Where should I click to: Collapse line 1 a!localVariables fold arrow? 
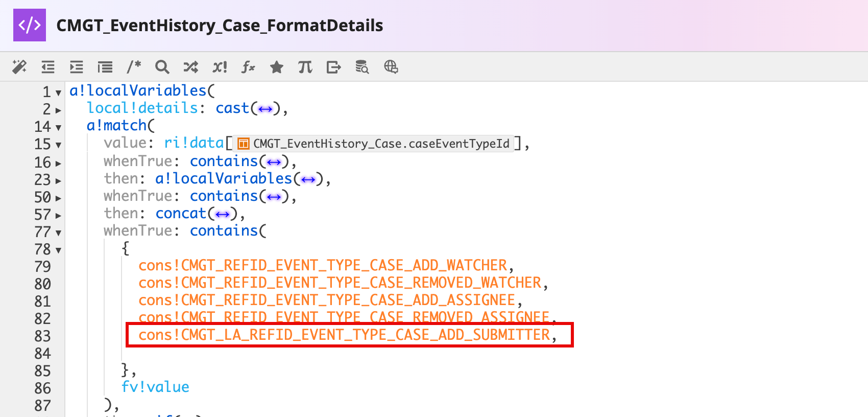click(58, 92)
